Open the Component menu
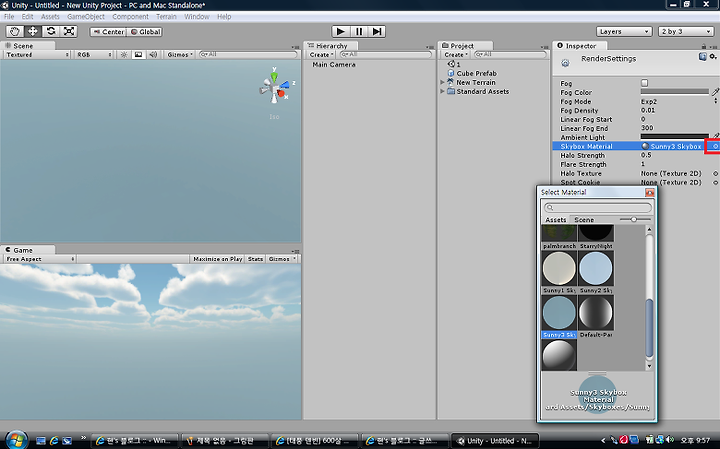 click(130, 17)
